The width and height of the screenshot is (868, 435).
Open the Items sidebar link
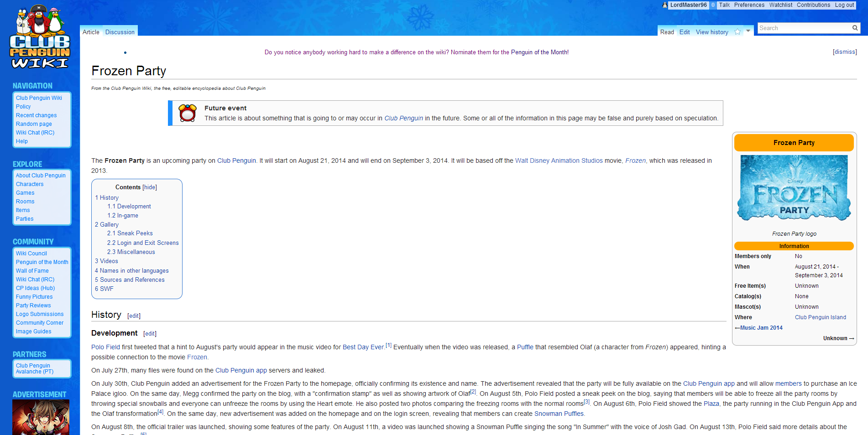(x=23, y=210)
